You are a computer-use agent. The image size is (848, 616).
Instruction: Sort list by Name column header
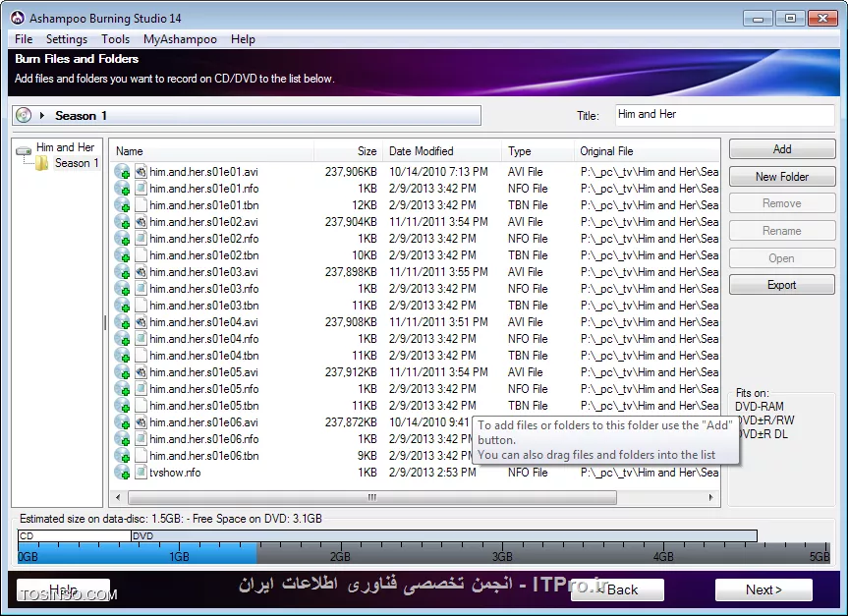(212, 151)
